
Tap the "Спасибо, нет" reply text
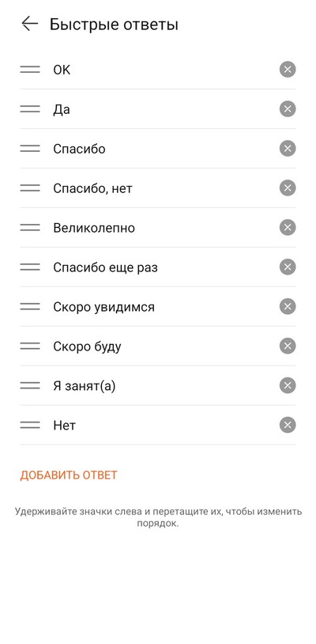92,188
